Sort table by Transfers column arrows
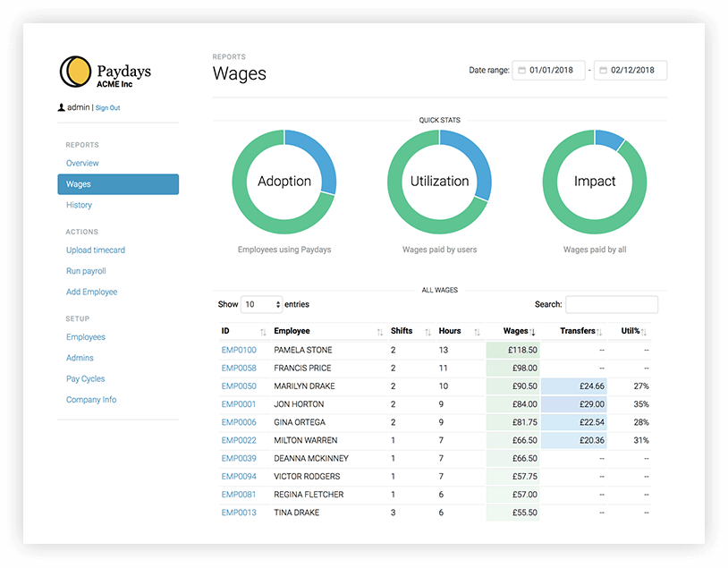The image size is (728, 568). [599, 332]
